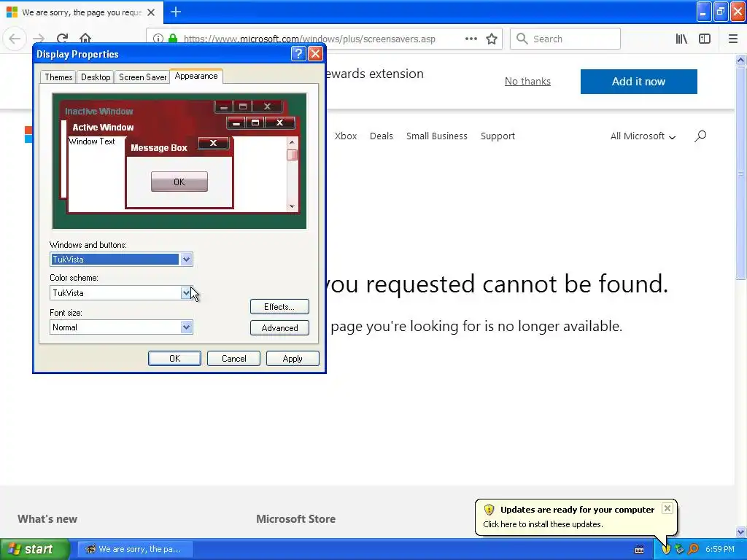747x560 pixels.
Task: Bookmark this page with the star icon
Action: tap(492, 39)
